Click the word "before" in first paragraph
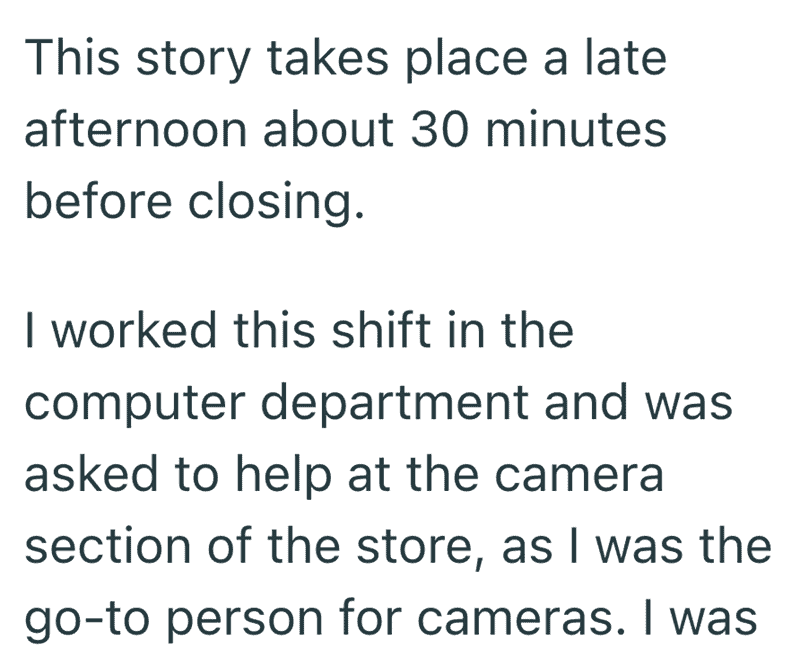Viewport: 800px width, 657px height. click(x=98, y=200)
